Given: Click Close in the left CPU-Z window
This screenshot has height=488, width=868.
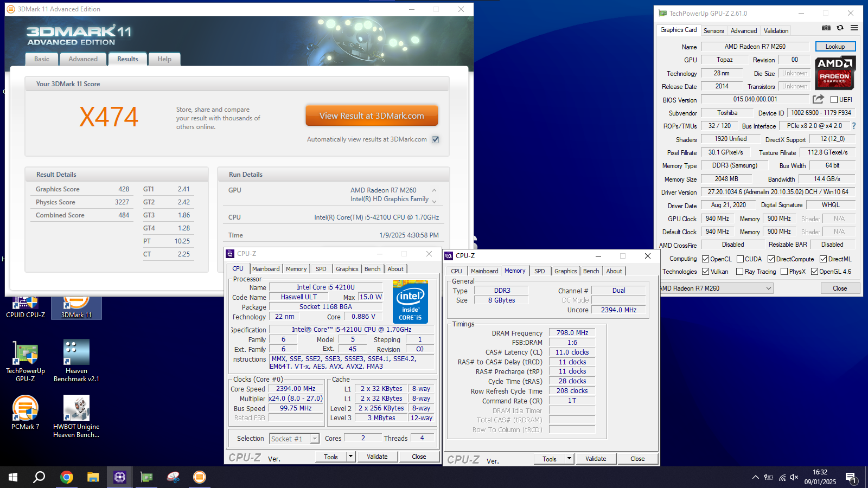Looking at the screenshot, I should (x=419, y=457).
